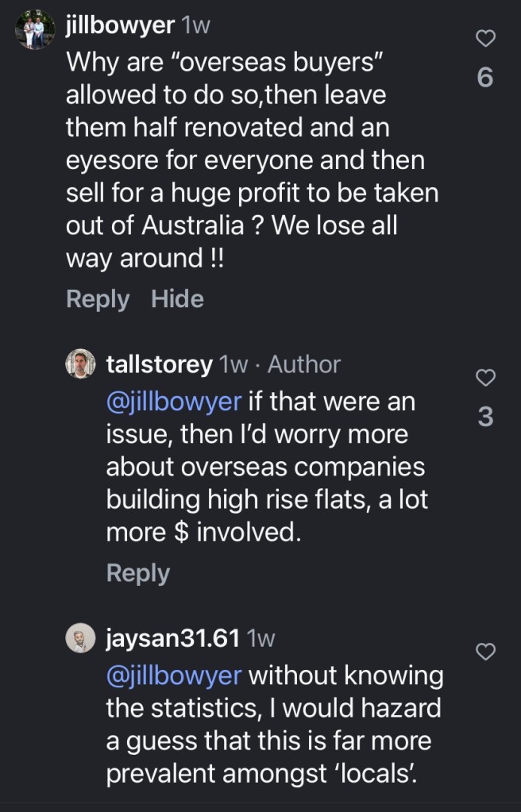Open the jillbowyer username link

pyautogui.click(x=119, y=25)
